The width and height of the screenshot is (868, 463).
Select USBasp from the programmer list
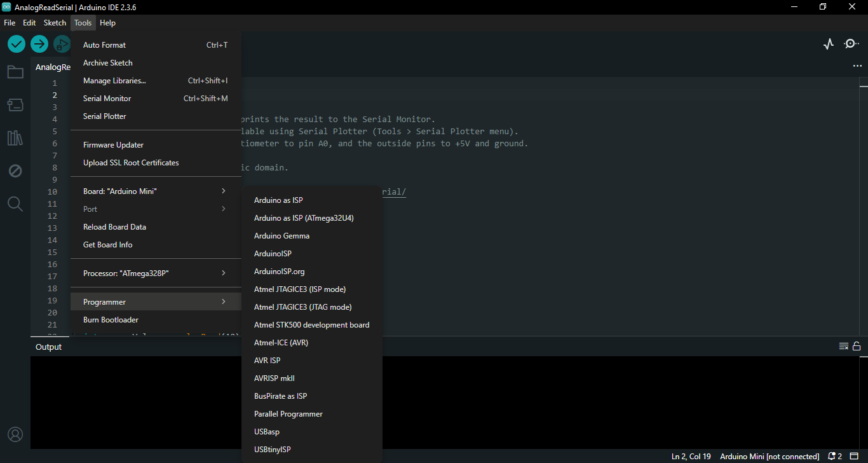tap(267, 432)
